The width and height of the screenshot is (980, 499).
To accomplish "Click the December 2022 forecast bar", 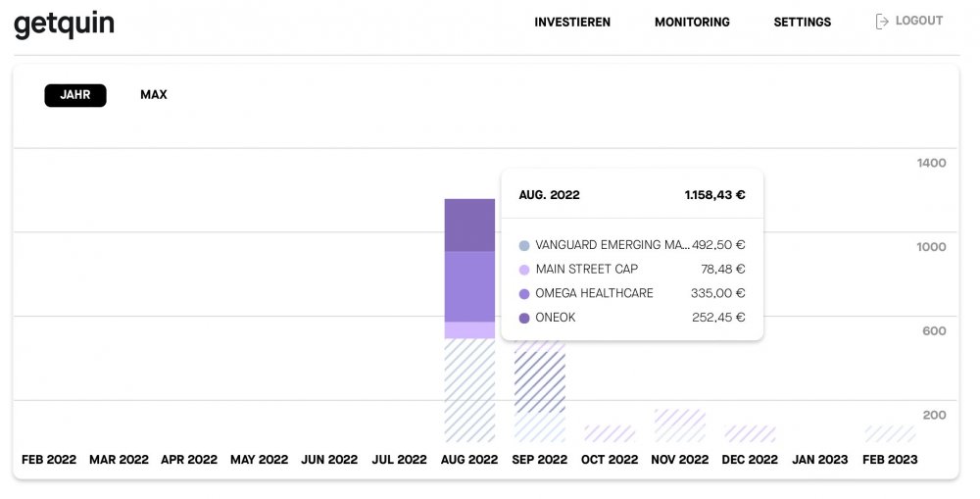I will 750,433.
